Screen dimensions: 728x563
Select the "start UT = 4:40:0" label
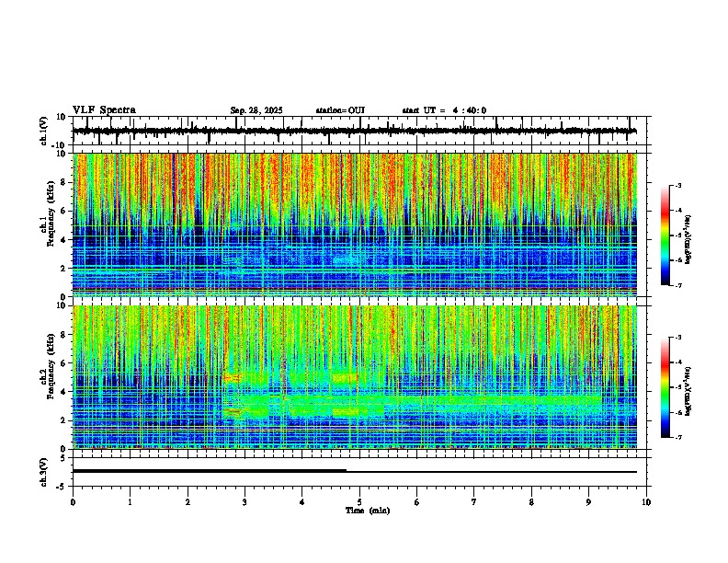click(x=444, y=110)
